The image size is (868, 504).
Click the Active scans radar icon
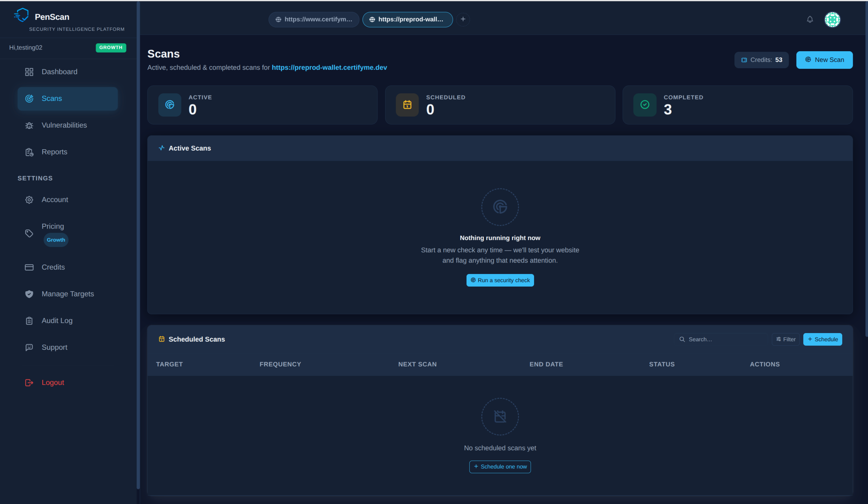[x=170, y=105]
